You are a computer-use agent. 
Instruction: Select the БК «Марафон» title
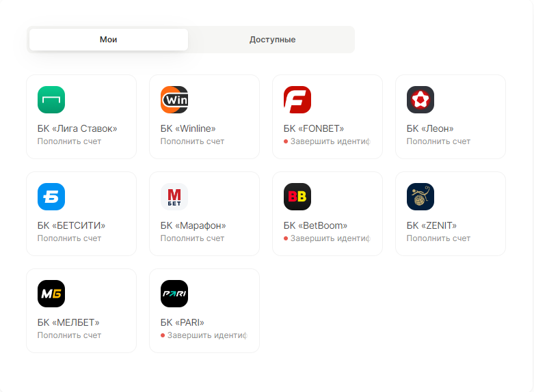pos(193,225)
